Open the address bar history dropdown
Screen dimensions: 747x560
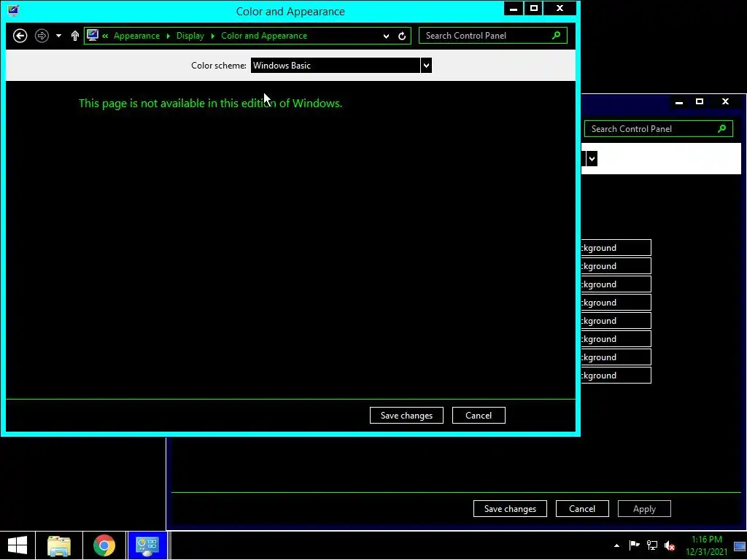(x=386, y=36)
